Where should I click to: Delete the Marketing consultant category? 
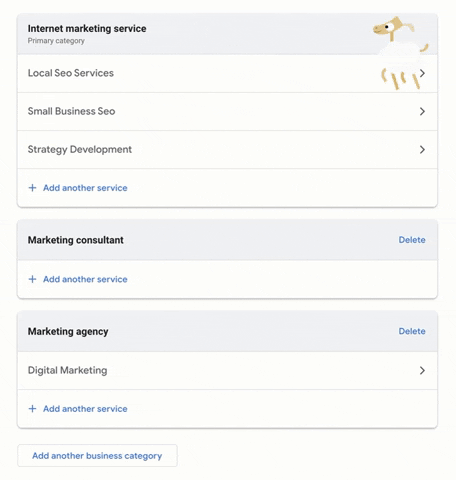point(412,240)
